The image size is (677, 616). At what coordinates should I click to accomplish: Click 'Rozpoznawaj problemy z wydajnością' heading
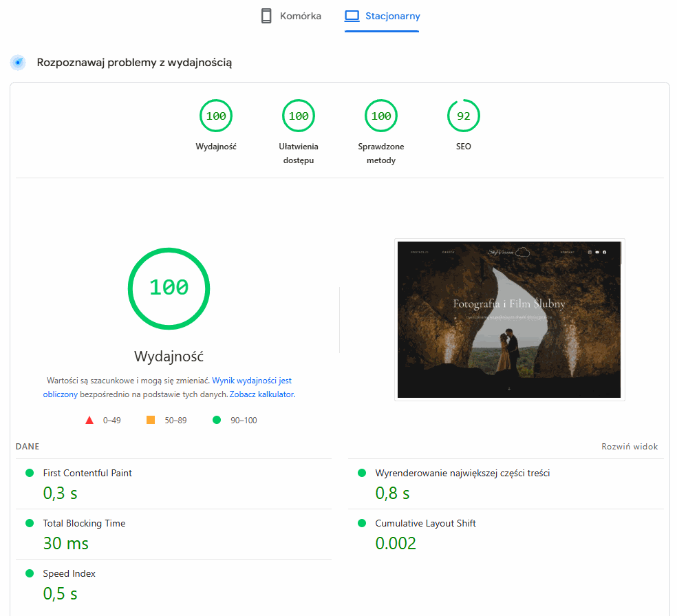(x=134, y=63)
